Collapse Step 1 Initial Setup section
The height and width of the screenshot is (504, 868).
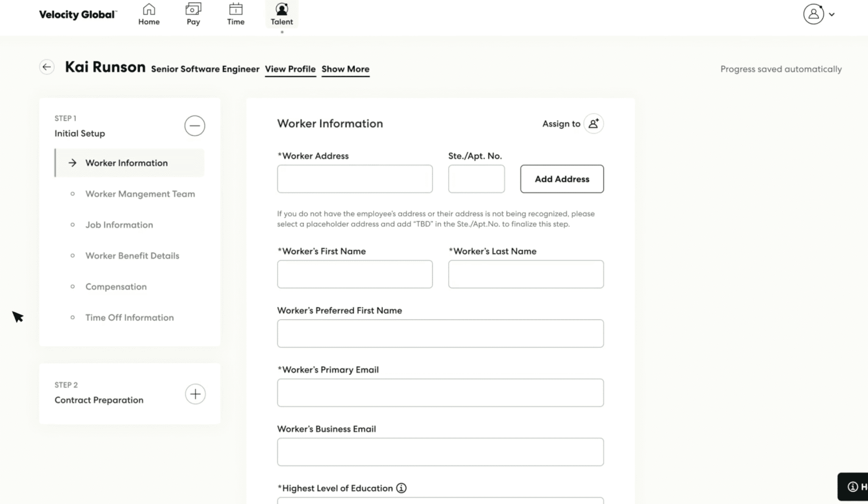(195, 126)
